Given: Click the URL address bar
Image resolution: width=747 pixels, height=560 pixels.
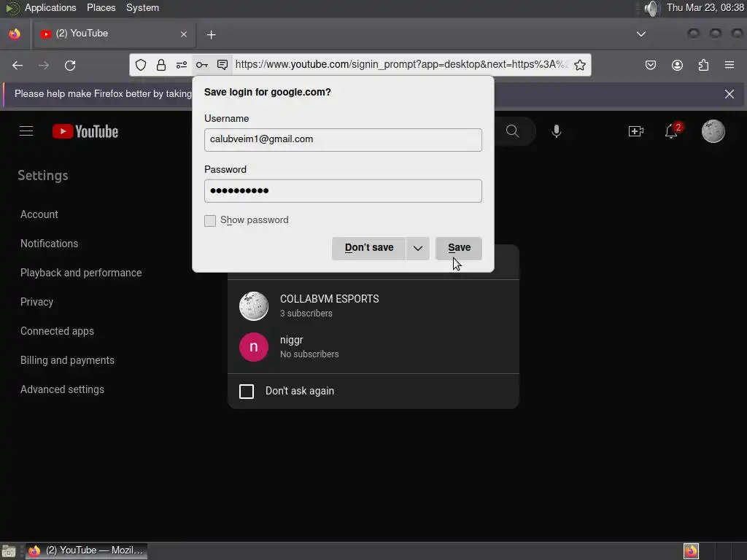Looking at the screenshot, I should (400, 65).
